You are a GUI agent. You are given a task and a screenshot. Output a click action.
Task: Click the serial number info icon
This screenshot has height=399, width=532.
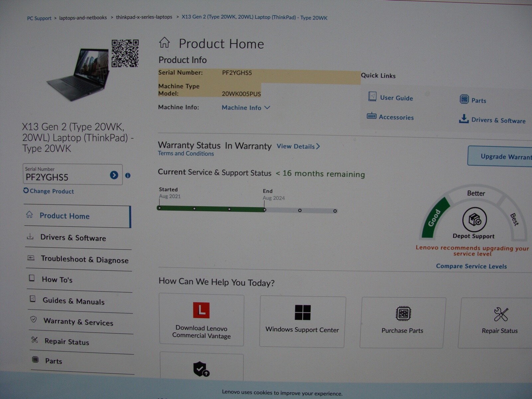tap(128, 175)
